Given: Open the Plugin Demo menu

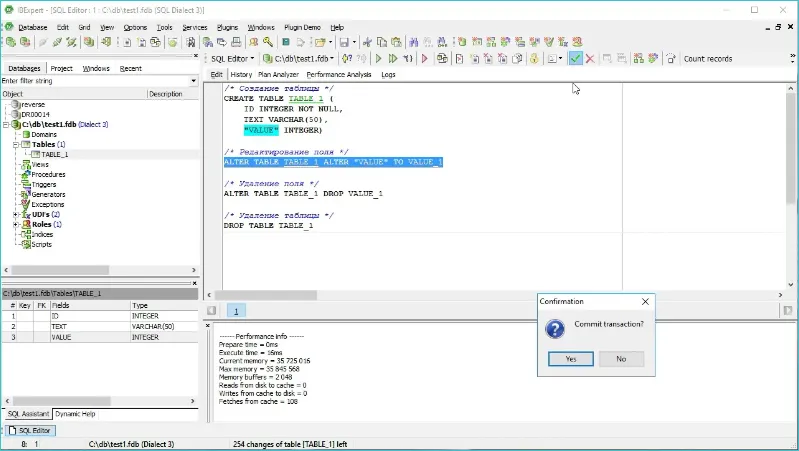Looking at the screenshot, I should point(302,28).
